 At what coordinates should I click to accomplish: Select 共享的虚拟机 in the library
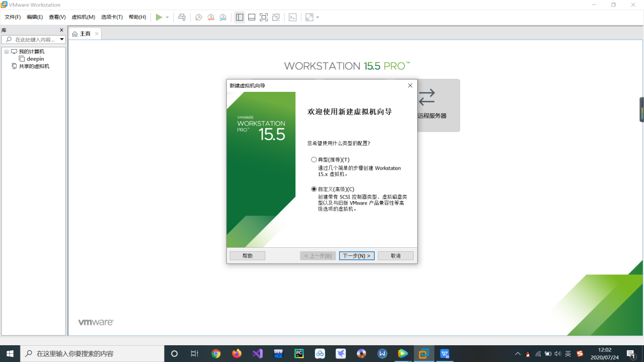34,67
